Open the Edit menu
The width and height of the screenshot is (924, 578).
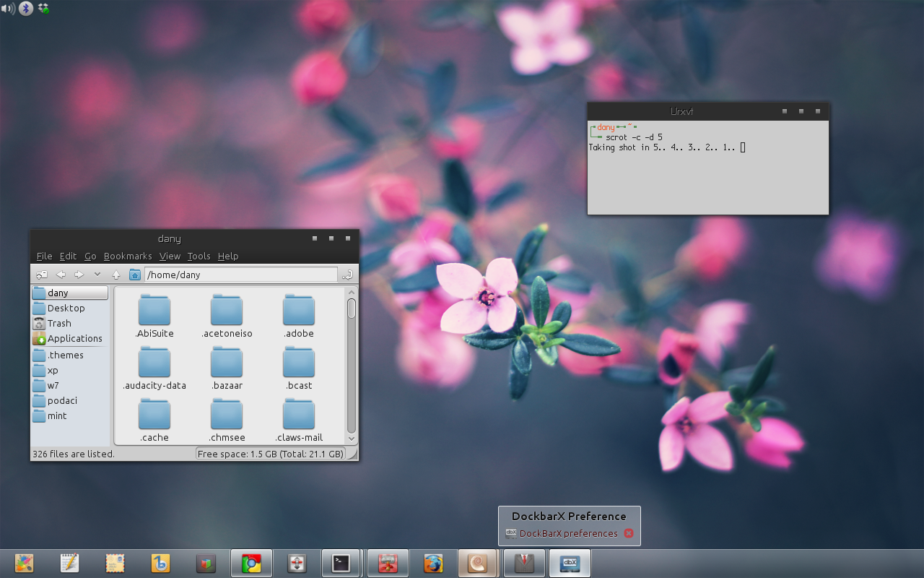68,256
